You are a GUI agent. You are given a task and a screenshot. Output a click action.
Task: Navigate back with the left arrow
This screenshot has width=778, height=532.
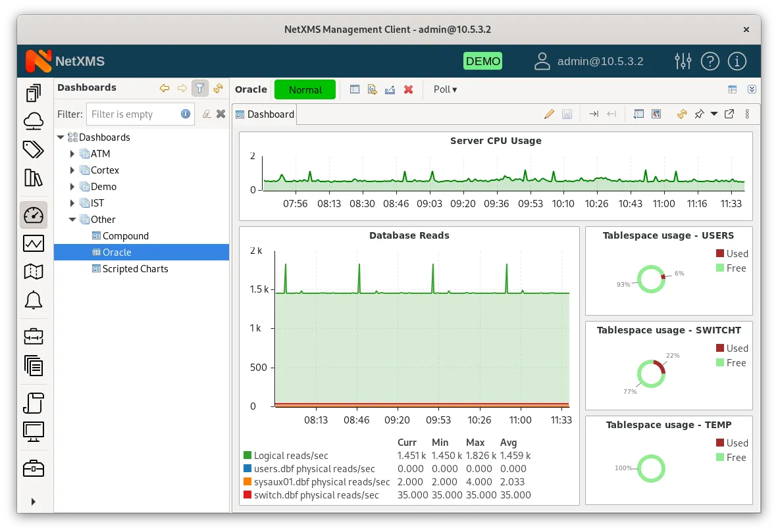click(165, 88)
